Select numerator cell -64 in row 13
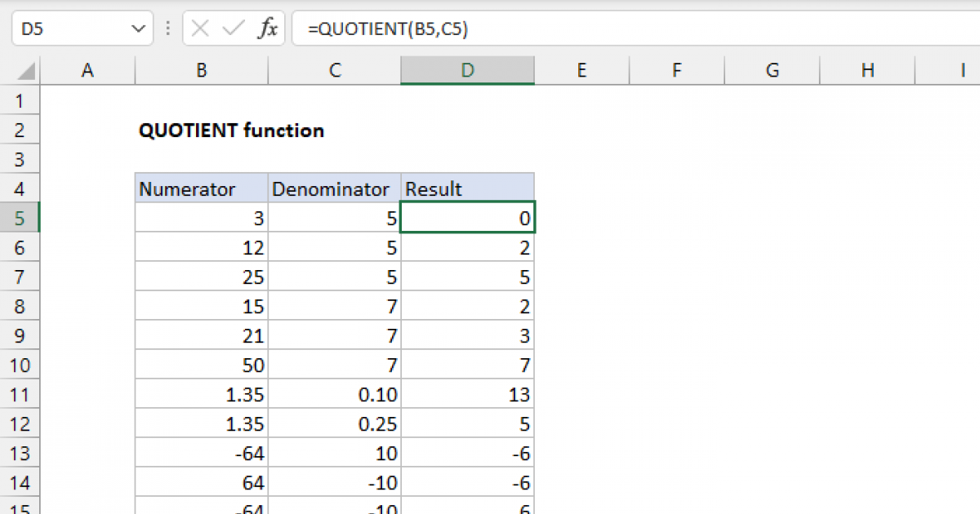 click(x=201, y=454)
